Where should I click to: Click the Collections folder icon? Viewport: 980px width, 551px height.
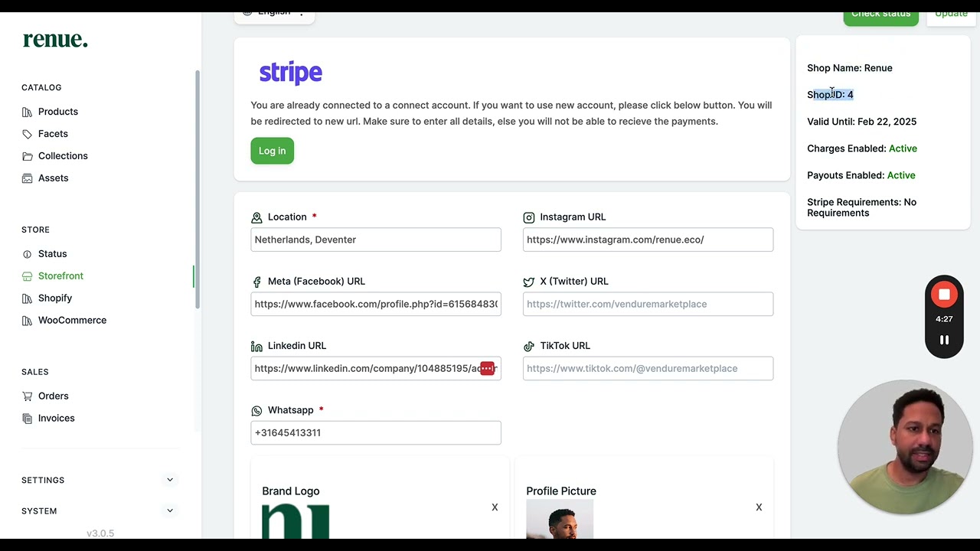(28, 156)
